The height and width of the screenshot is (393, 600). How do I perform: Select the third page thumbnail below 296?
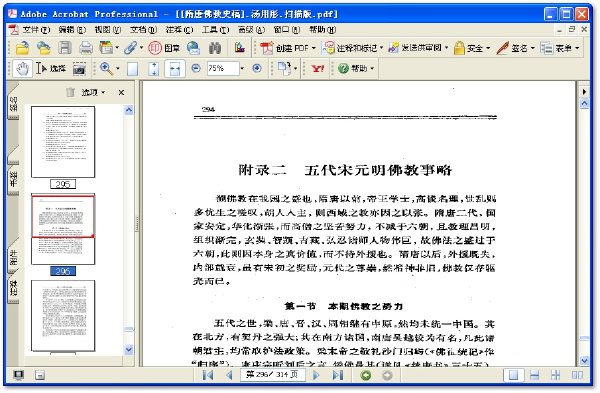(63, 316)
